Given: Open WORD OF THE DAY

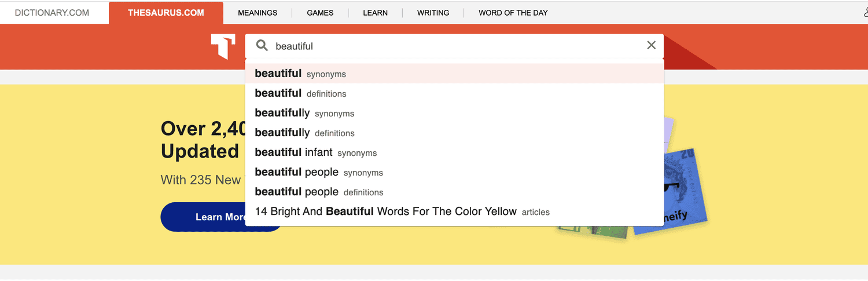Looking at the screenshot, I should point(513,13).
